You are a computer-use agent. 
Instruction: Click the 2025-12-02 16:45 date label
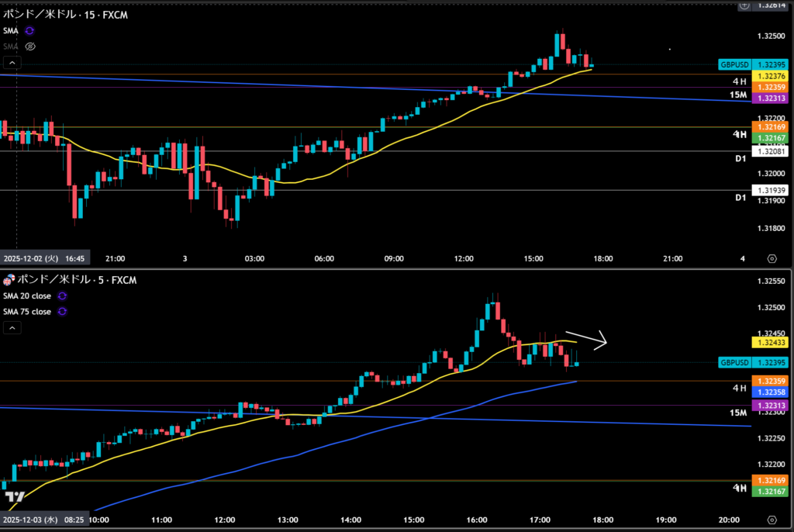click(45, 259)
